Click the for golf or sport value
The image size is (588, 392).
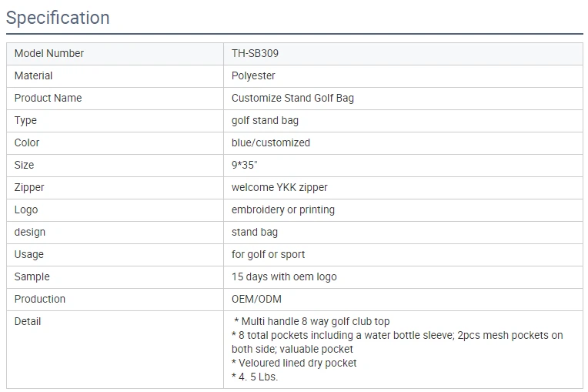(x=268, y=255)
